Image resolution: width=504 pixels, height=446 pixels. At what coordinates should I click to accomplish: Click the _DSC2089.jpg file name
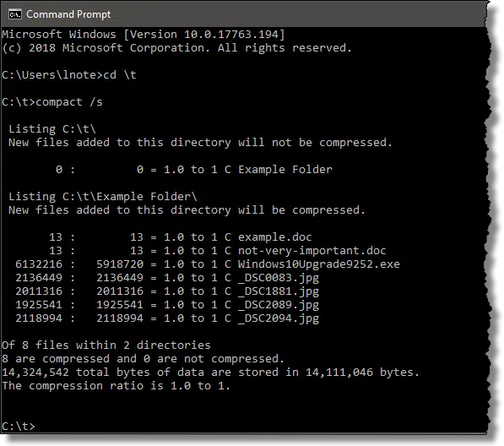(279, 305)
